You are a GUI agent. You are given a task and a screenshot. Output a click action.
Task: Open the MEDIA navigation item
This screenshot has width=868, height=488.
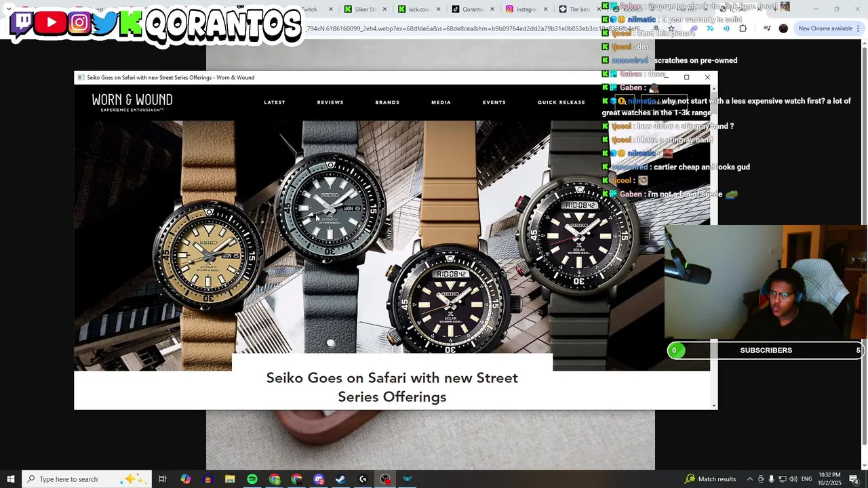[441, 102]
